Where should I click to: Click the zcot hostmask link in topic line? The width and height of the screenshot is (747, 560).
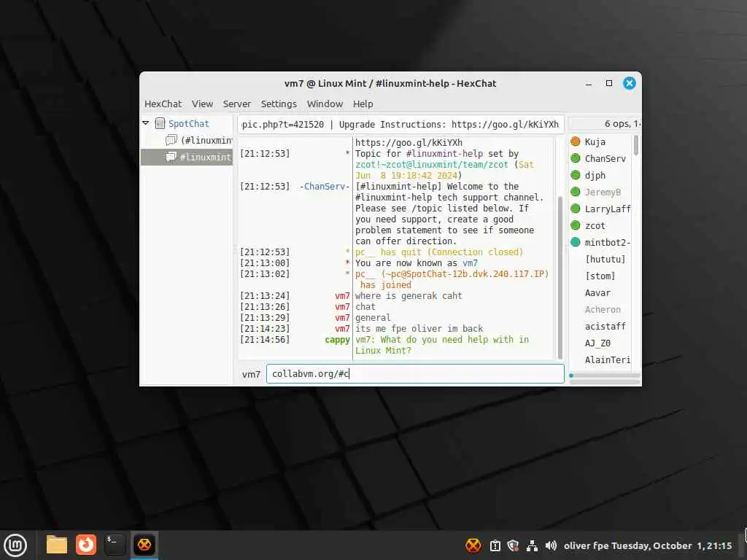tap(432, 164)
